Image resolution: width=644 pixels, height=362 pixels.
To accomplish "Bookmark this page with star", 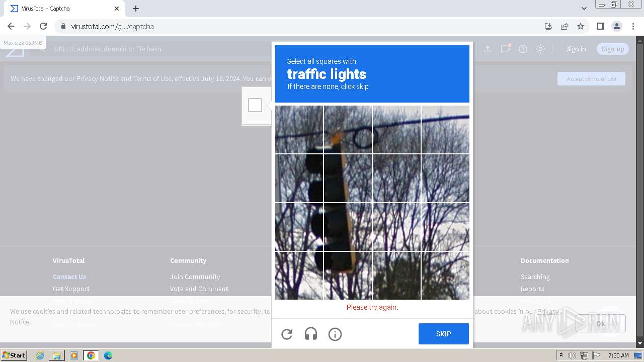I will click(581, 26).
